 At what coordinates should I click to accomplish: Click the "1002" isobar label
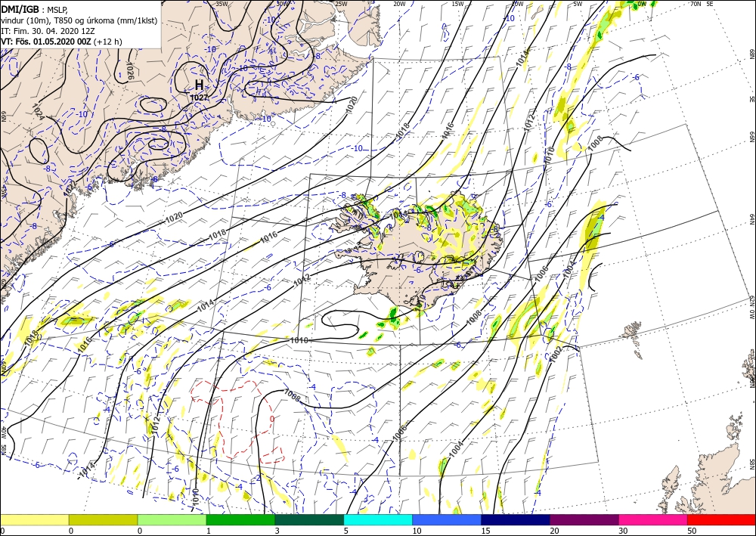[x=555, y=353]
